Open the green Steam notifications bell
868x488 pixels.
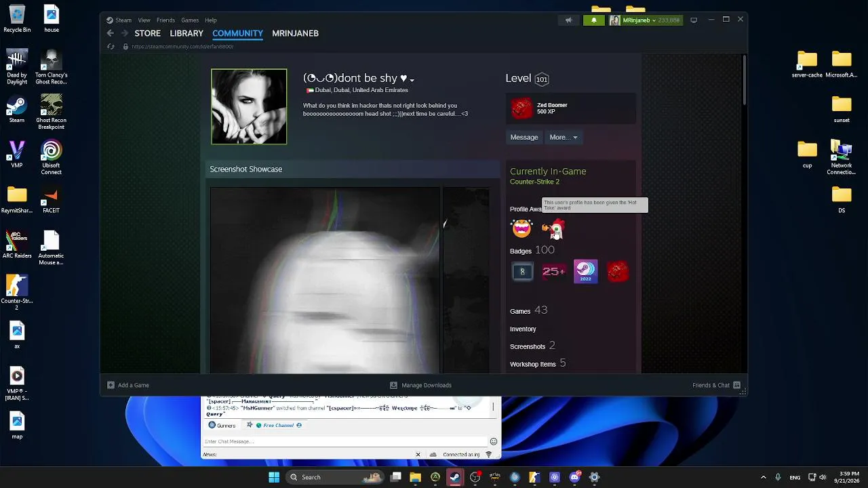593,20
